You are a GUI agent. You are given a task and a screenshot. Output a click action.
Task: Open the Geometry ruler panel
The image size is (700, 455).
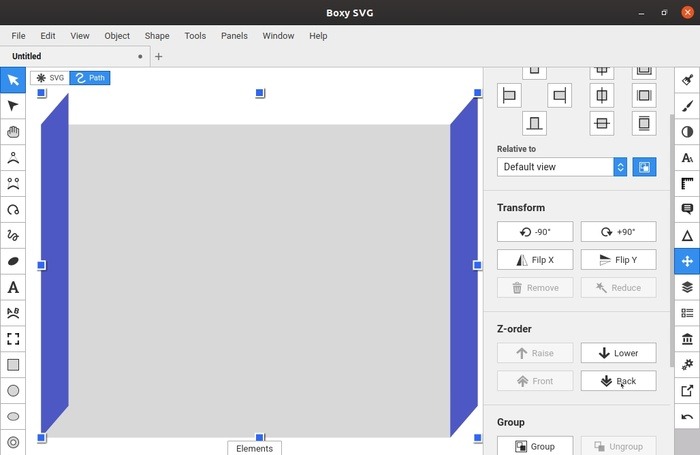687,184
